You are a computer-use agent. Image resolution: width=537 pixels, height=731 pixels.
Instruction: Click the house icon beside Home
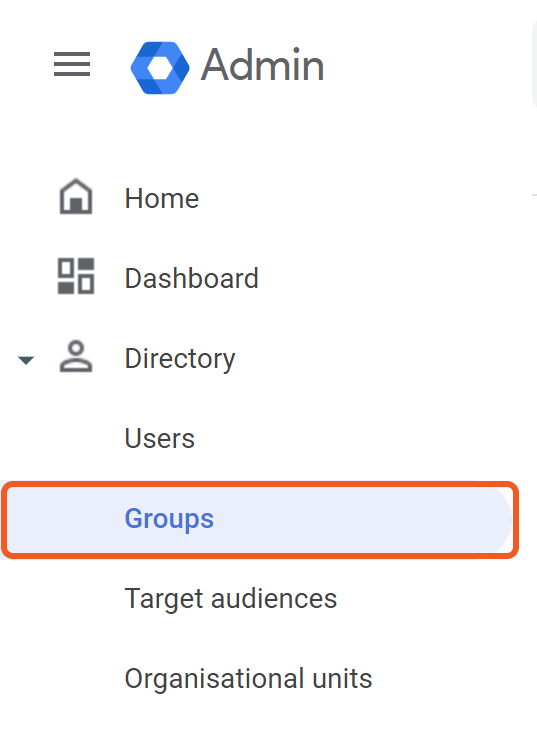[76, 196]
